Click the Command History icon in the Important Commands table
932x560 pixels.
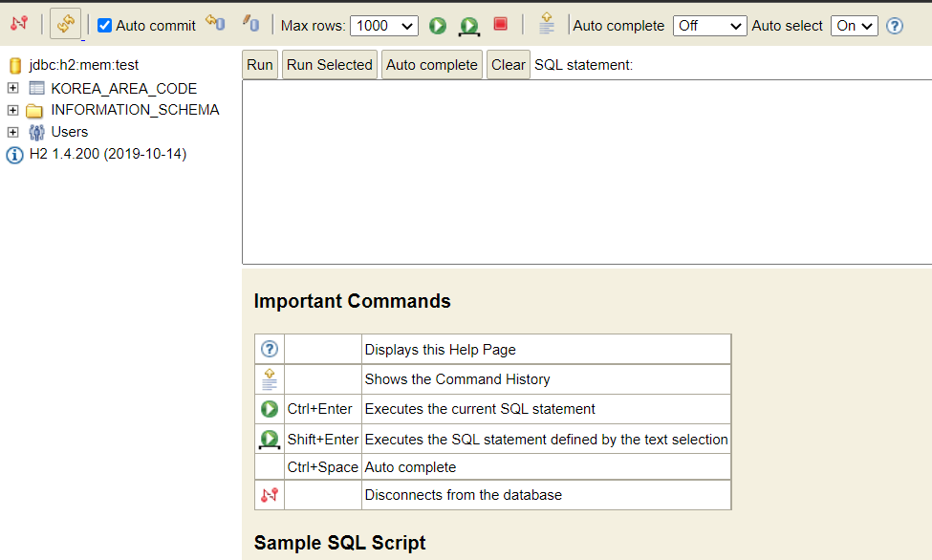[270, 379]
